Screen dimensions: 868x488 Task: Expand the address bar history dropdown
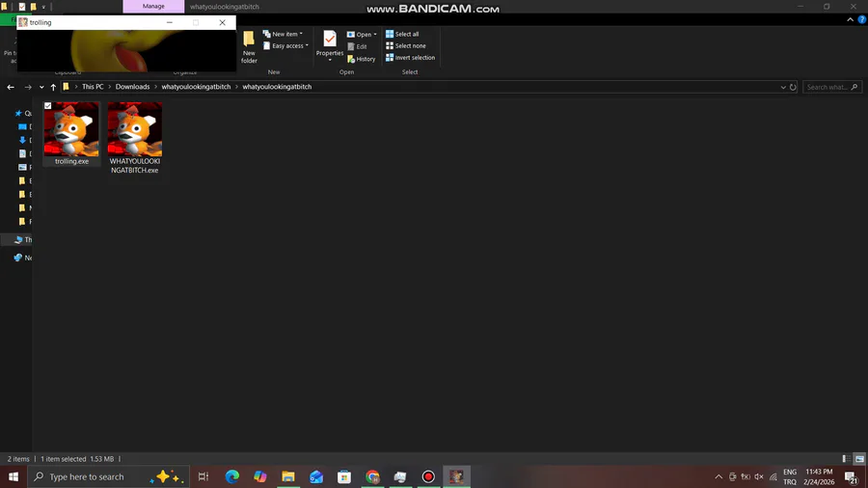tap(783, 87)
